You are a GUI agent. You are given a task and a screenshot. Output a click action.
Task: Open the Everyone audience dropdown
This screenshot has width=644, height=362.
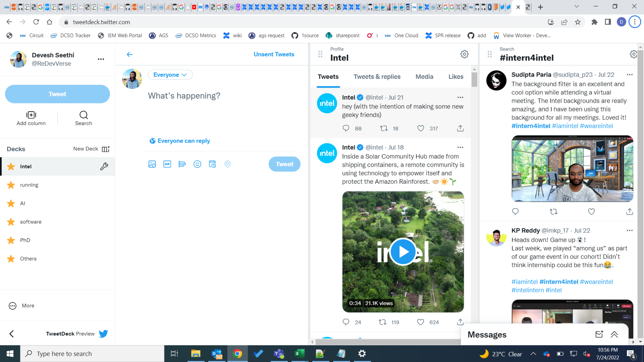pos(170,75)
